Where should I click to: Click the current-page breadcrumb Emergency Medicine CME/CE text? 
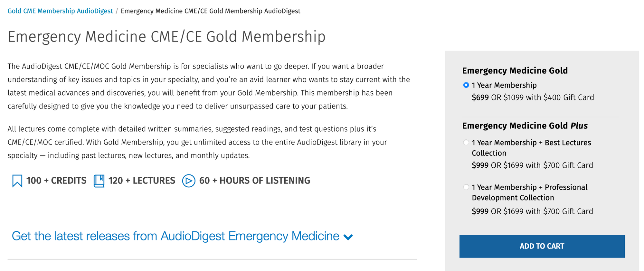(x=210, y=11)
